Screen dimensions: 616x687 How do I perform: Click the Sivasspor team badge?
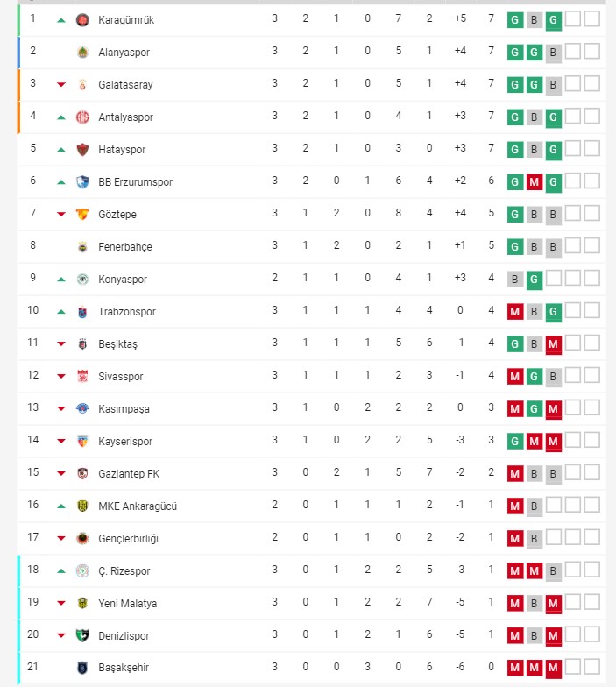[x=82, y=376]
